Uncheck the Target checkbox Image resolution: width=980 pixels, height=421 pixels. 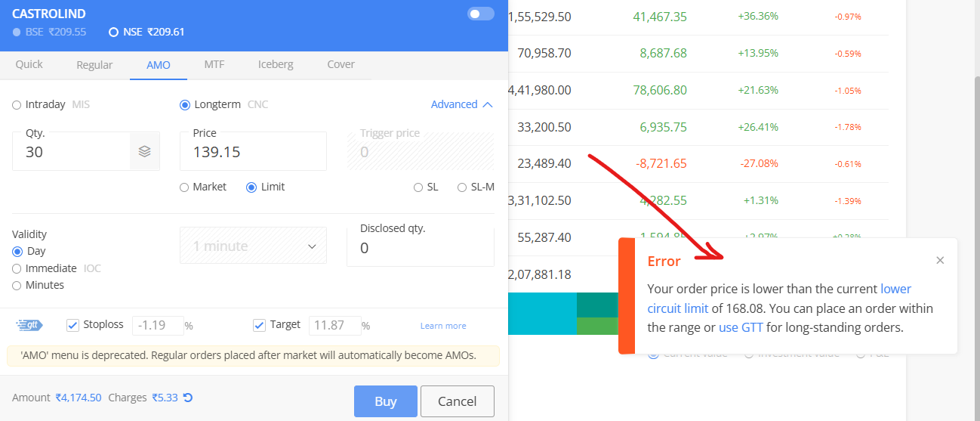click(259, 325)
